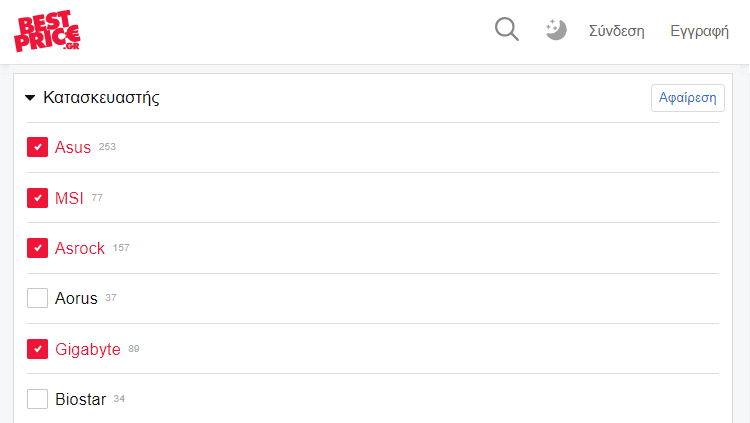Click the Κατασκευαστής section heading

101,98
